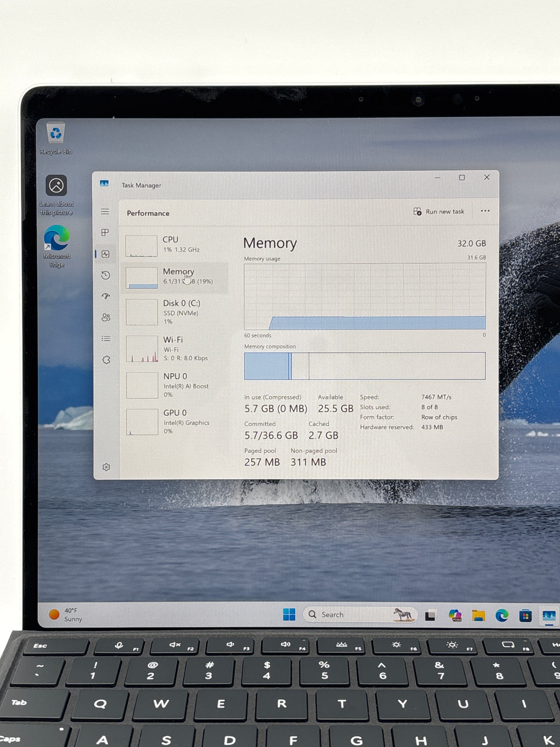Open Task View from taskbar

point(430,615)
